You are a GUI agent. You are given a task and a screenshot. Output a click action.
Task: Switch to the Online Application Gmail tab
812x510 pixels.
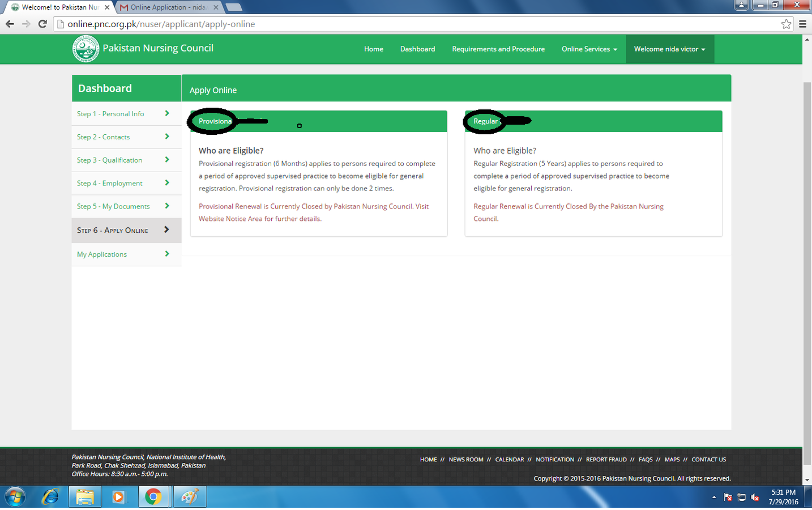169,7
